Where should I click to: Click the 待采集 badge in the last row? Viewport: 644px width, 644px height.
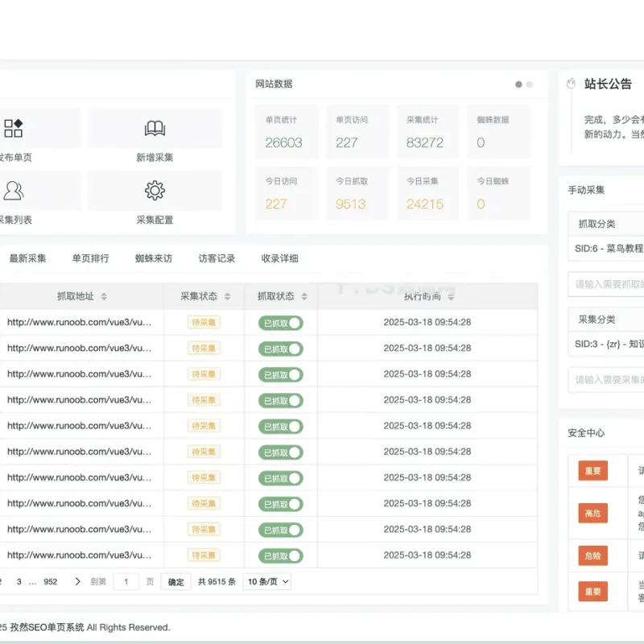click(x=204, y=555)
